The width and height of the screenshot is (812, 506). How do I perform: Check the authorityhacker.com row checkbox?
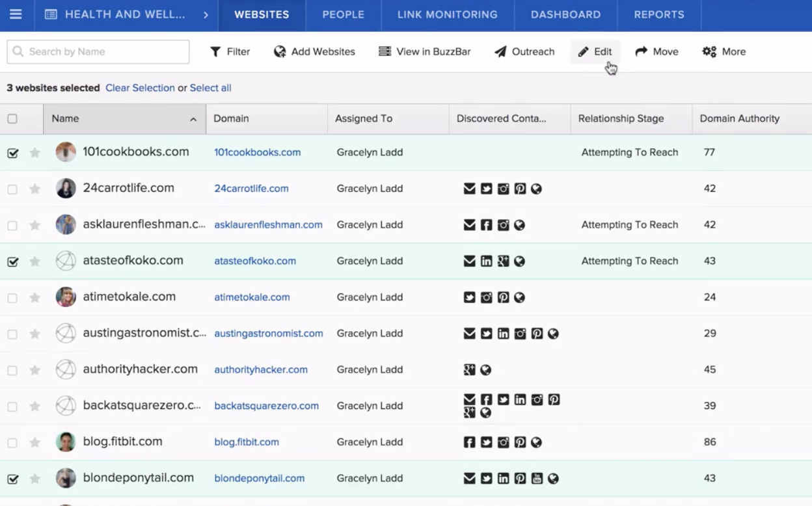(12, 370)
